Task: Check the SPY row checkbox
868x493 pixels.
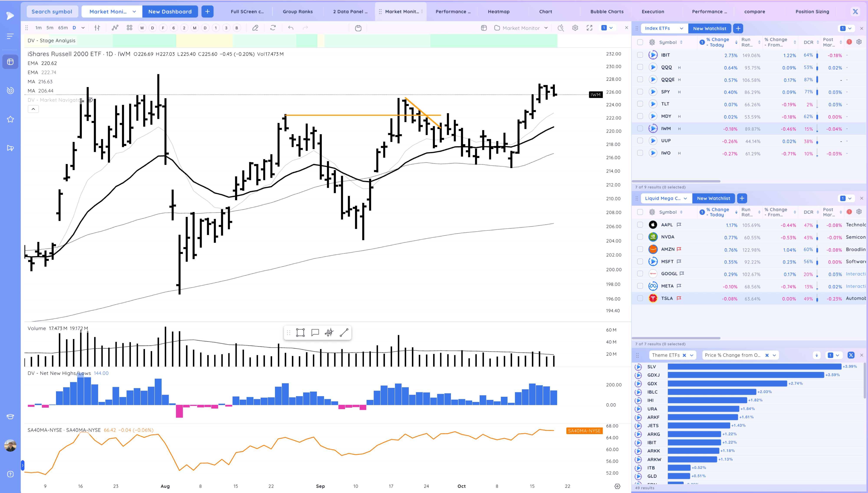Action: (640, 92)
